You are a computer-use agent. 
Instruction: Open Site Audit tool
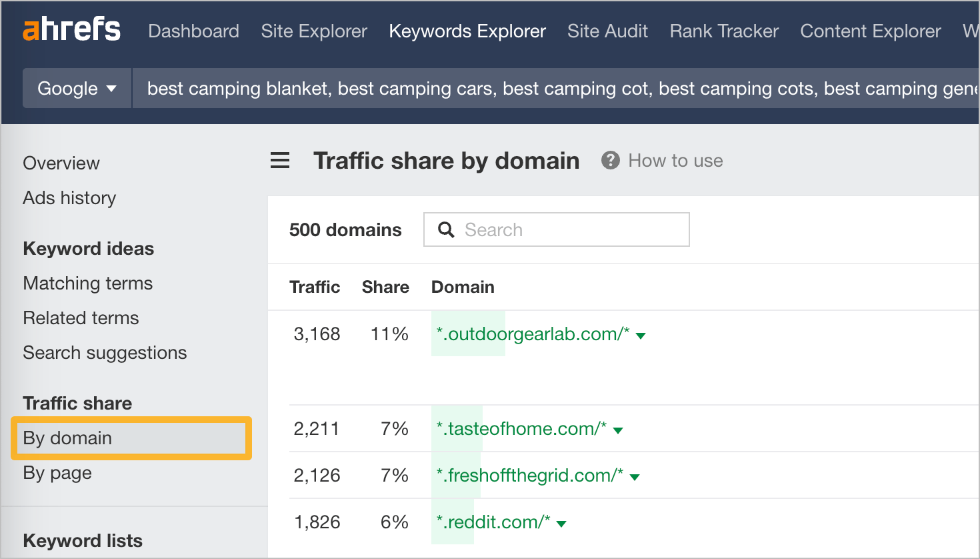[607, 31]
